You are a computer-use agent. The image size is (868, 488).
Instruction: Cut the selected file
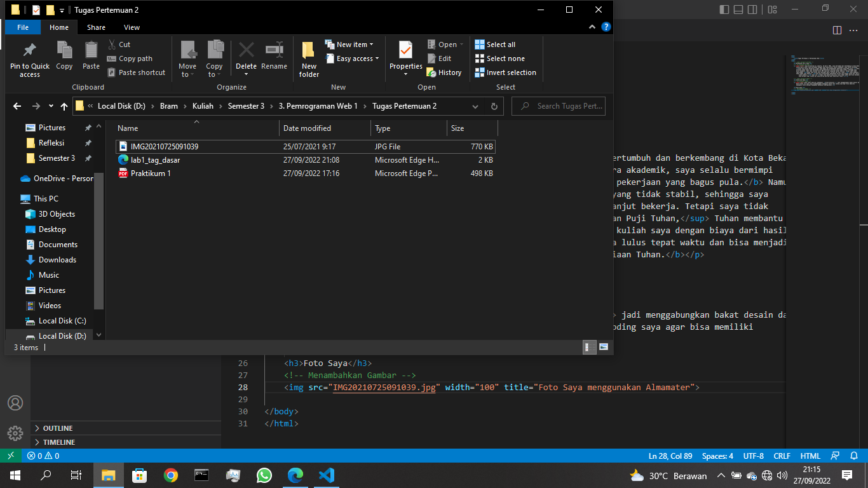pyautogui.click(x=119, y=44)
